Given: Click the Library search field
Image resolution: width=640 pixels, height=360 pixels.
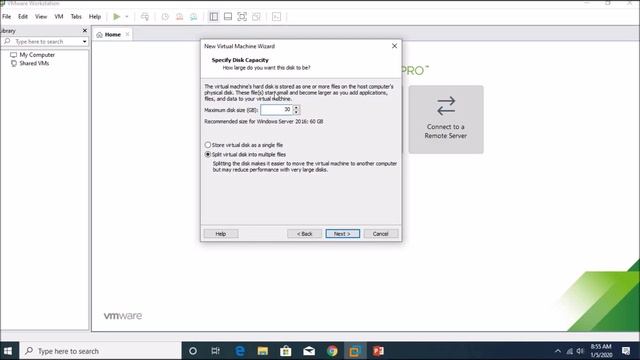Looking at the screenshot, I should coord(42,42).
